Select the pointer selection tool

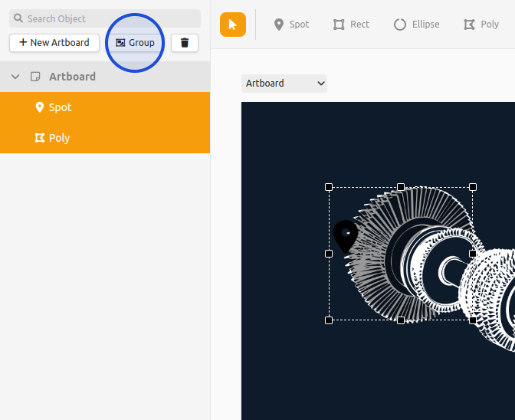233,25
